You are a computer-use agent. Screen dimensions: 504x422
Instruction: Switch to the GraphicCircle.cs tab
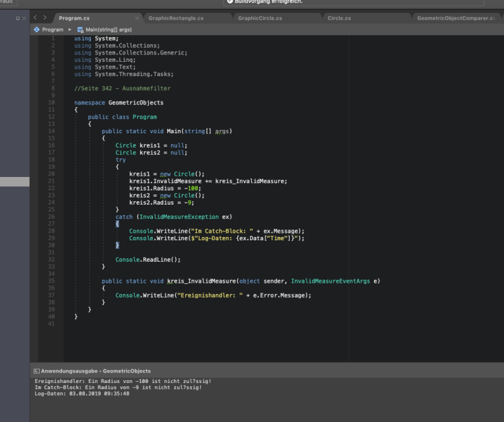(260, 18)
